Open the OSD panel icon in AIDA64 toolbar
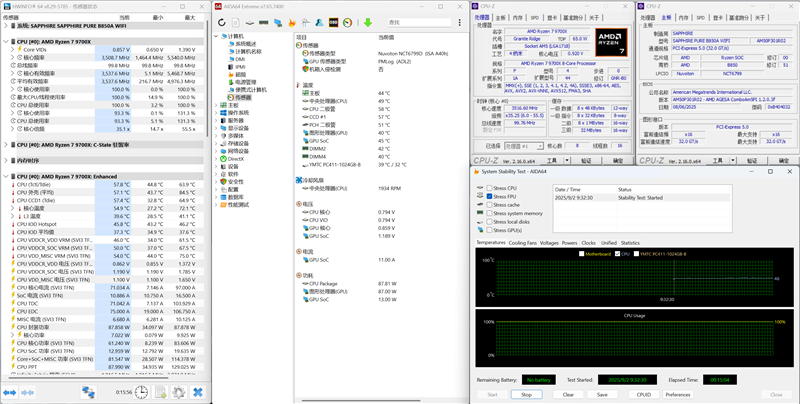The width and height of the screenshot is (800, 404). pyautogui.click(x=333, y=22)
